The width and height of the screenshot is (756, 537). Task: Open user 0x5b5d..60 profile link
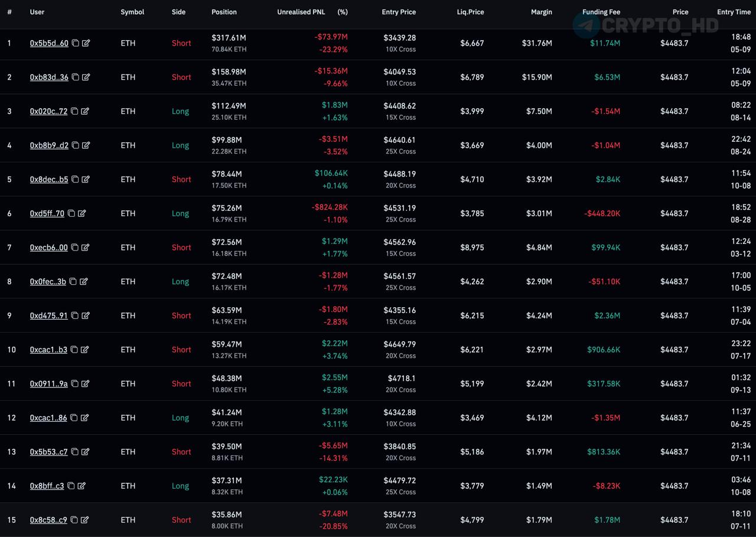[x=48, y=43]
